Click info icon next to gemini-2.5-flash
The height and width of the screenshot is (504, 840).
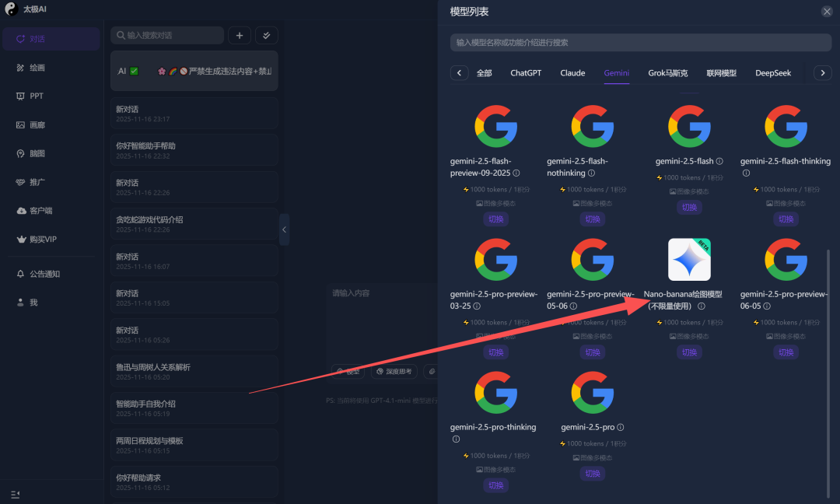719,161
